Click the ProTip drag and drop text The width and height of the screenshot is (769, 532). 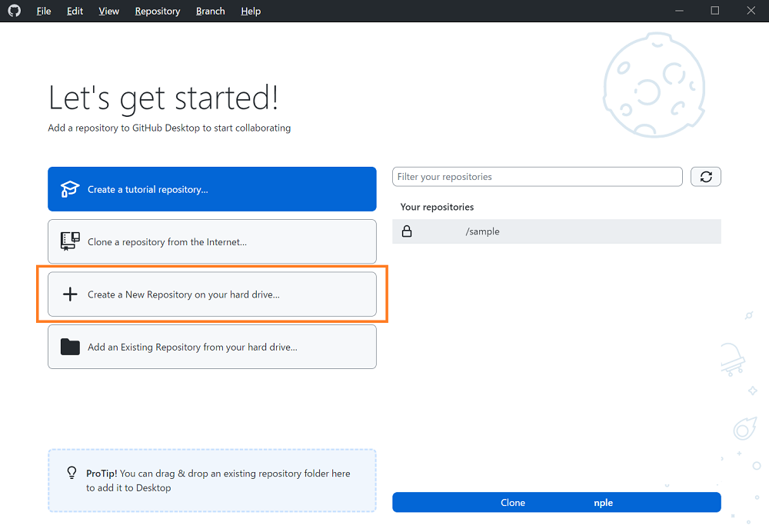(218, 480)
